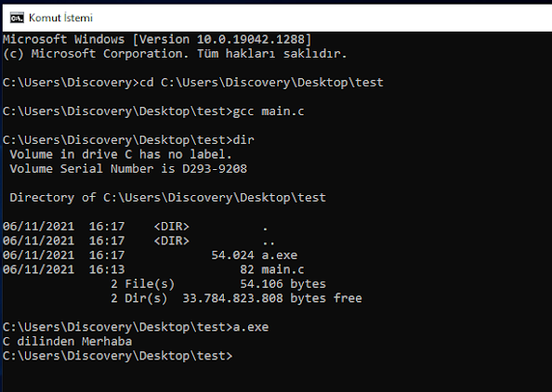
Task: Click the 'cd C:\Users\Discovery\Desktop\test' command
Action: pyautogui.click(x=261, y=83)
